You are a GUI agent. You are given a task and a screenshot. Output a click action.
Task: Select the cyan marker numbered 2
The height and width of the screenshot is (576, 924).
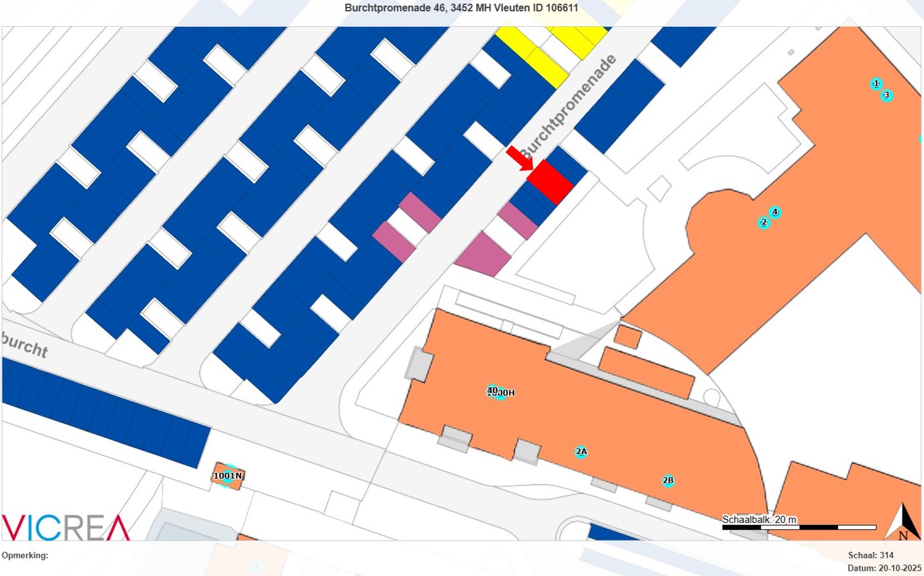[763, 223]
